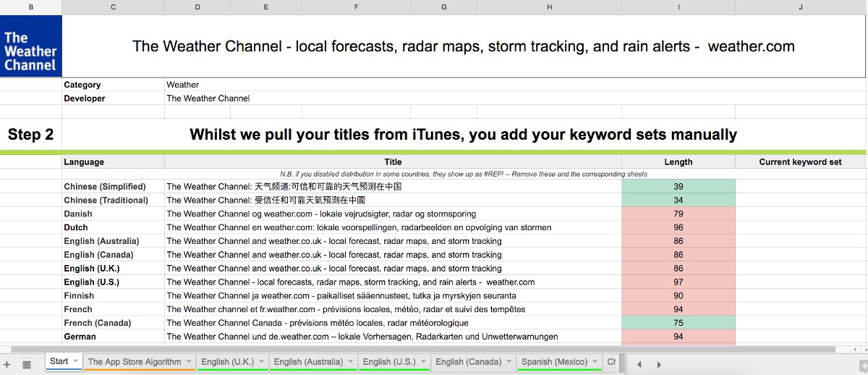This screenshot has height=375, width=868.
Task: Select empty keyword set cell for Danish row
Action: coord(801,214)
